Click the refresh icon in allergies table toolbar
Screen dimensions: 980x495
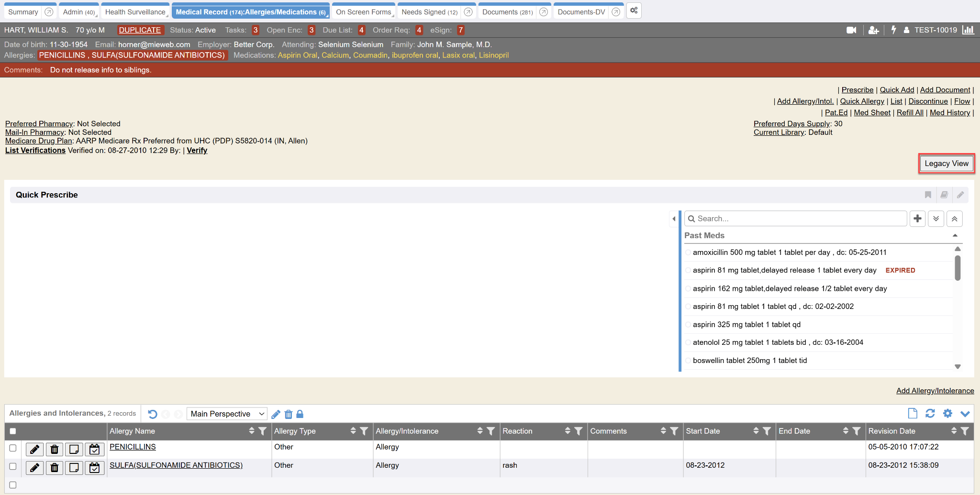(x=930, y=413)
